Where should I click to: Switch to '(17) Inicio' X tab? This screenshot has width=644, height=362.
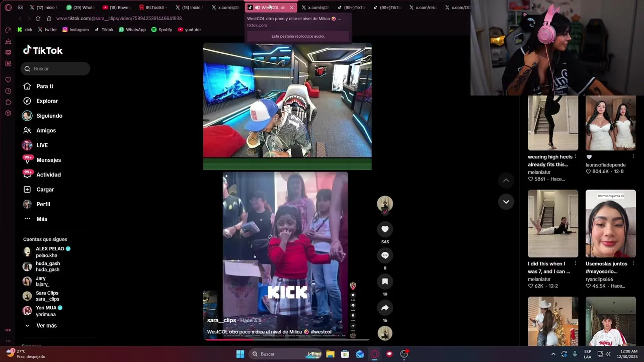click(44, 8)
